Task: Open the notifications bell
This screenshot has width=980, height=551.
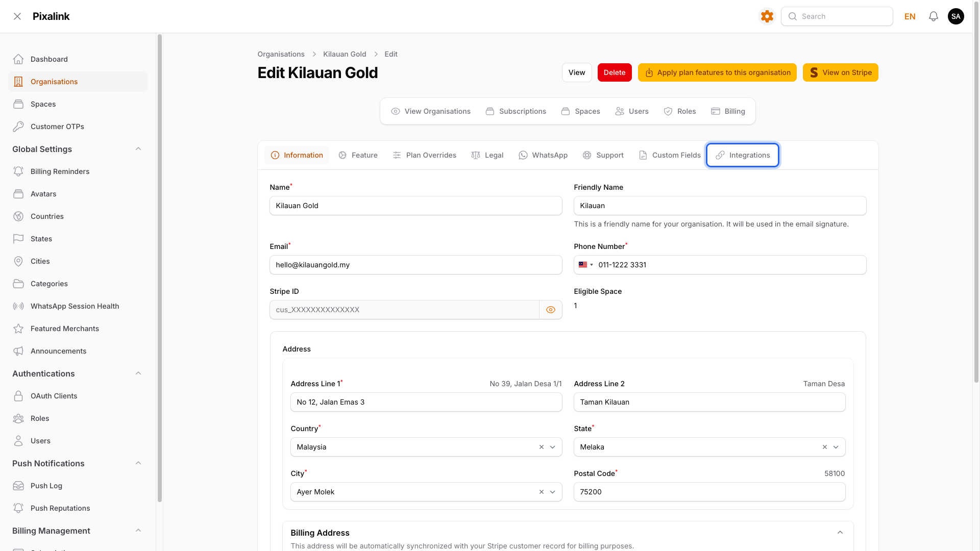Action: 934,16
